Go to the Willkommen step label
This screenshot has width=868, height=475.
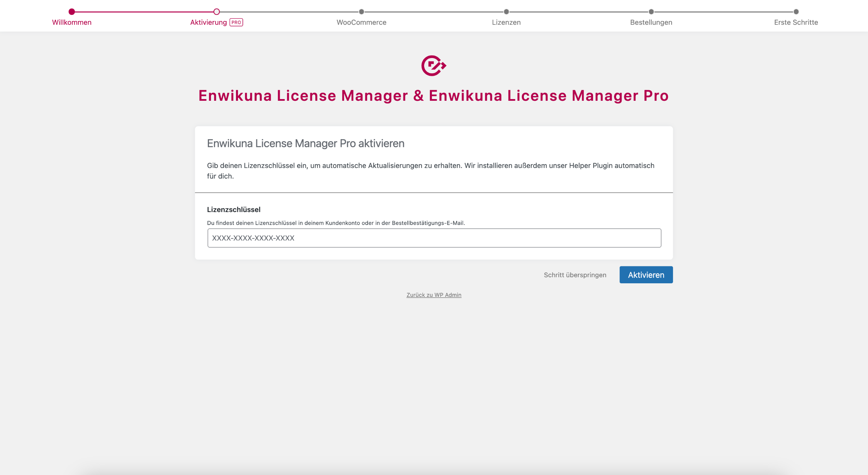click(72, 22)
